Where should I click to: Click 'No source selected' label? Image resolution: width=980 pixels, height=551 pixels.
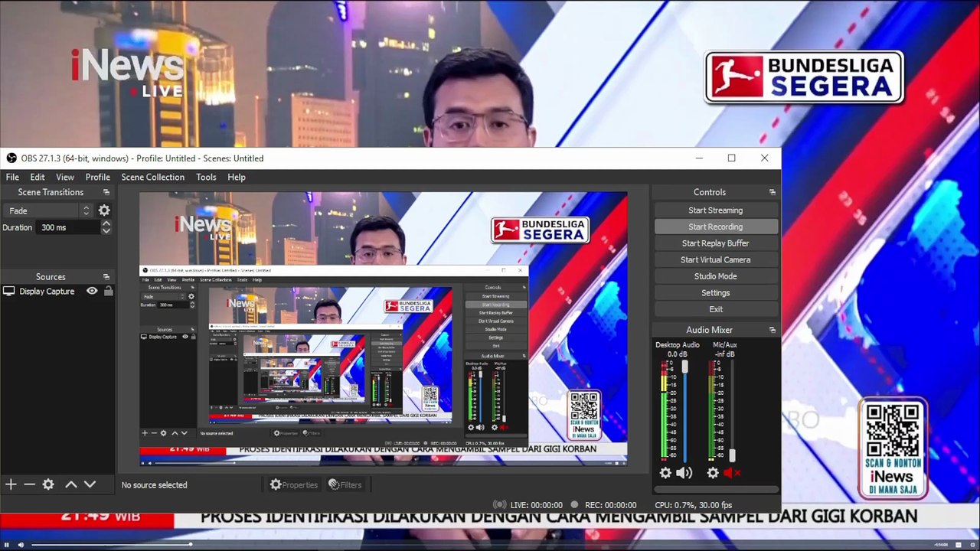click(x=154, y=484)
